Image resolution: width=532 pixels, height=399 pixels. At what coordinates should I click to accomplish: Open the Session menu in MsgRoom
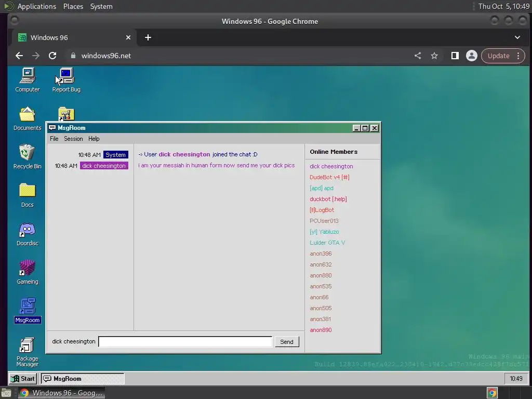(x=73, y=138)
